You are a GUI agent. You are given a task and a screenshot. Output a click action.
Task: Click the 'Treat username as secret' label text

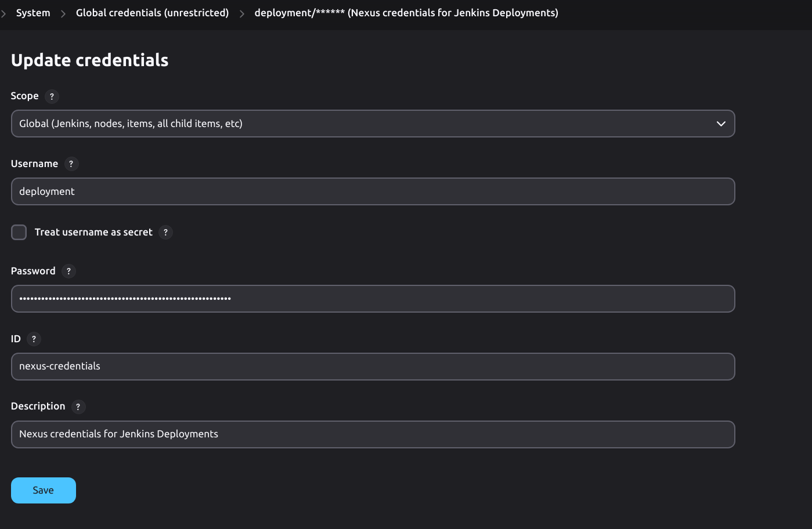(x=93, y=233)
